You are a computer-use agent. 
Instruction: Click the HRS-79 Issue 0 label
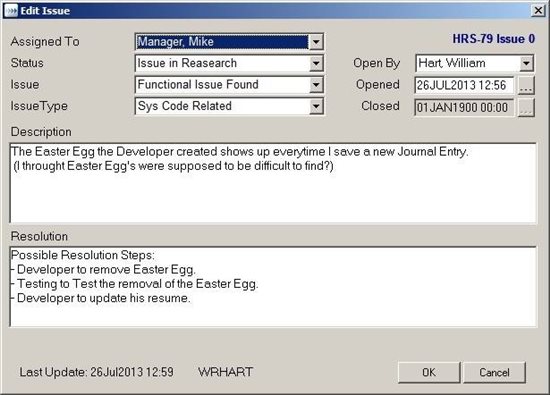(x=494, y=39)
